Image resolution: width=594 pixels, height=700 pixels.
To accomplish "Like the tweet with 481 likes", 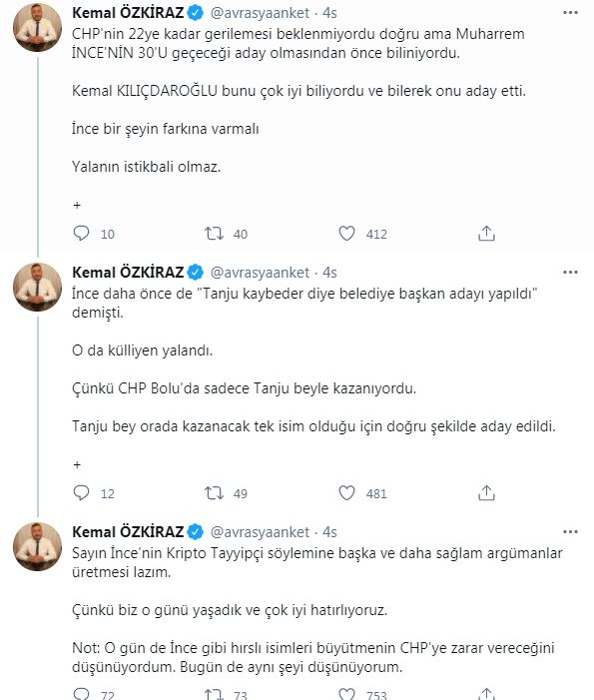I will (346, 493).
